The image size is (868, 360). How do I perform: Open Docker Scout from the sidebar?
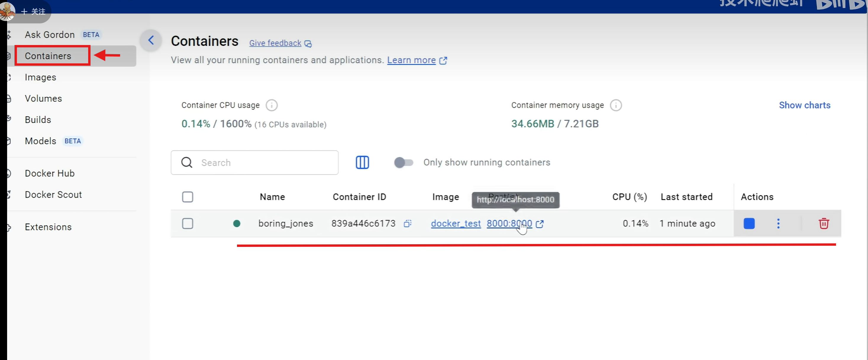(53, 195)
